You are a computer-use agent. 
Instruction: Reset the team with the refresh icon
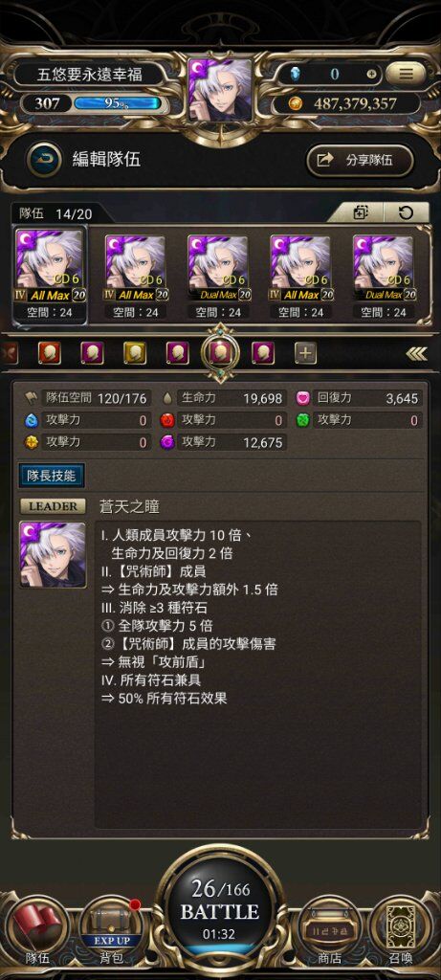(406, 212)
